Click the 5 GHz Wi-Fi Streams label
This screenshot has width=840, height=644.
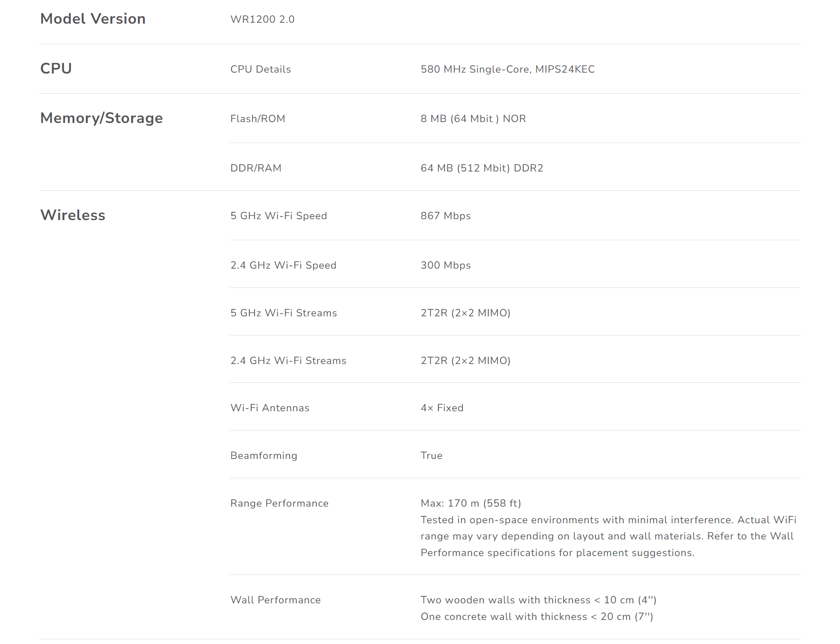click(284, 313)
